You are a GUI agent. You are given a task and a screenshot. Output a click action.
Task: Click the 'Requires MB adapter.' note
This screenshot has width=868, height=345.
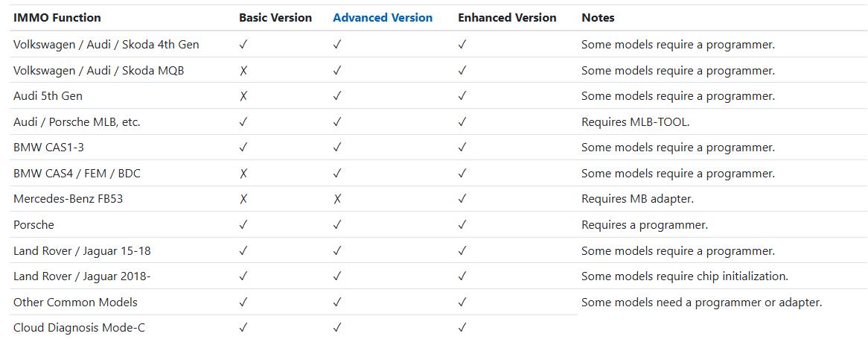tap(637, 199)
